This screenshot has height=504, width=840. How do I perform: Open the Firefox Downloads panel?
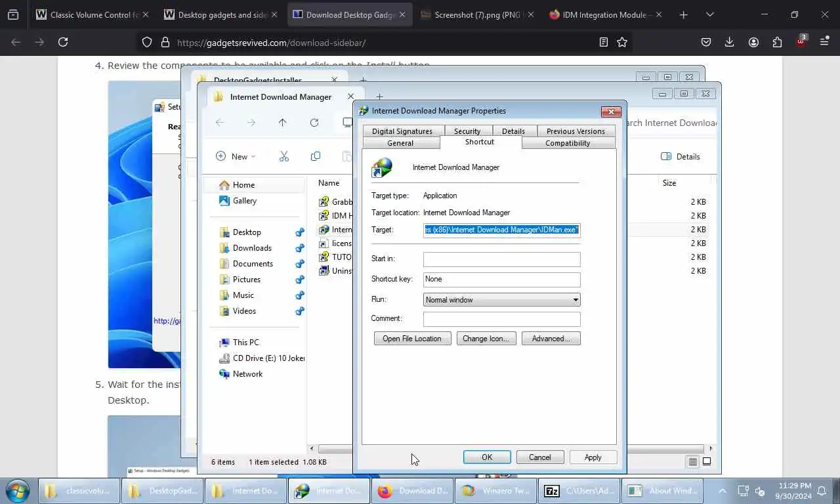pos(730,42)
